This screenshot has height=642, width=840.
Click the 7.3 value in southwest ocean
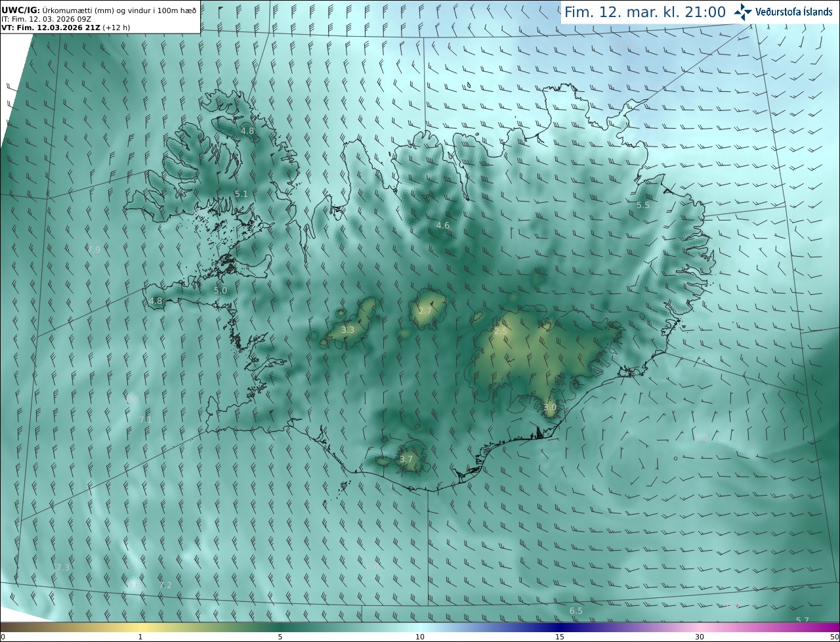tap(63, 567)
